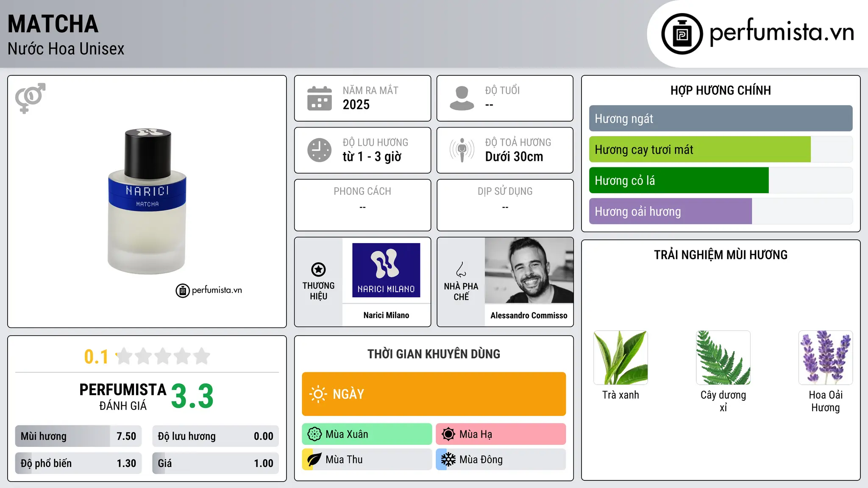
Task: Click the sillage value Dưới 30cm
Action: 514,157
